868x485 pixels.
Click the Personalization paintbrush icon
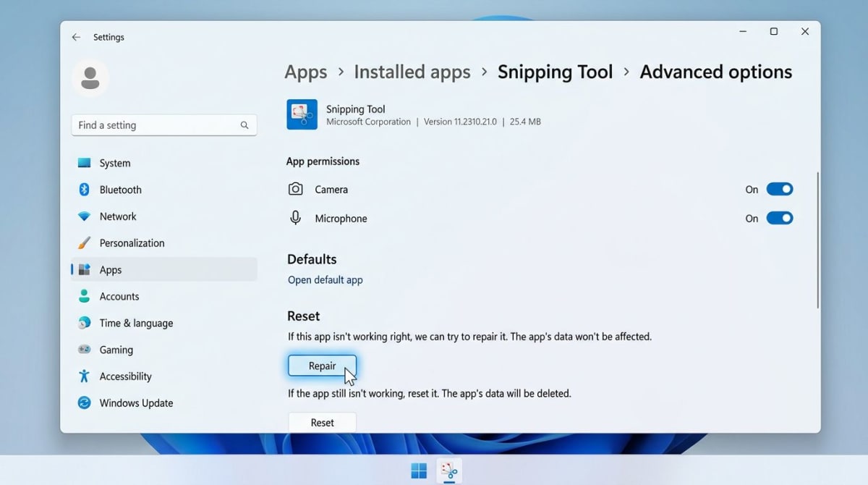pos(85,243)
